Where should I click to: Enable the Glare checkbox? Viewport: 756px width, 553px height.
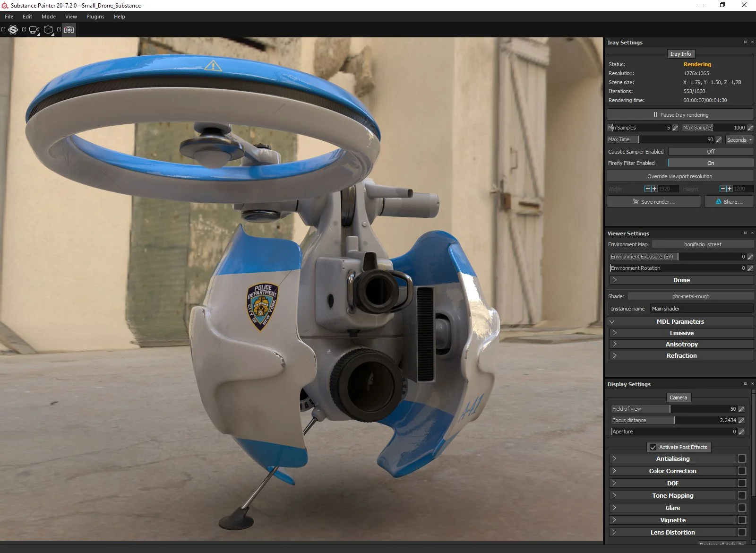(x=742, y=508)
